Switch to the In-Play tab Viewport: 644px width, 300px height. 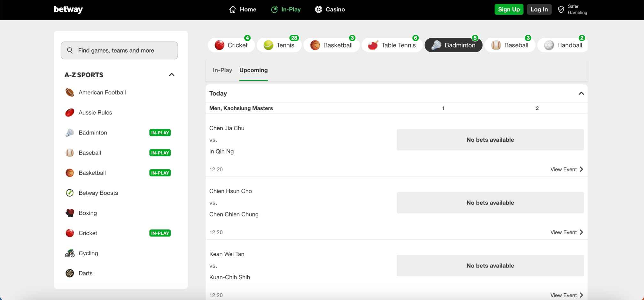pyautogui.click(x=222, y=70)
